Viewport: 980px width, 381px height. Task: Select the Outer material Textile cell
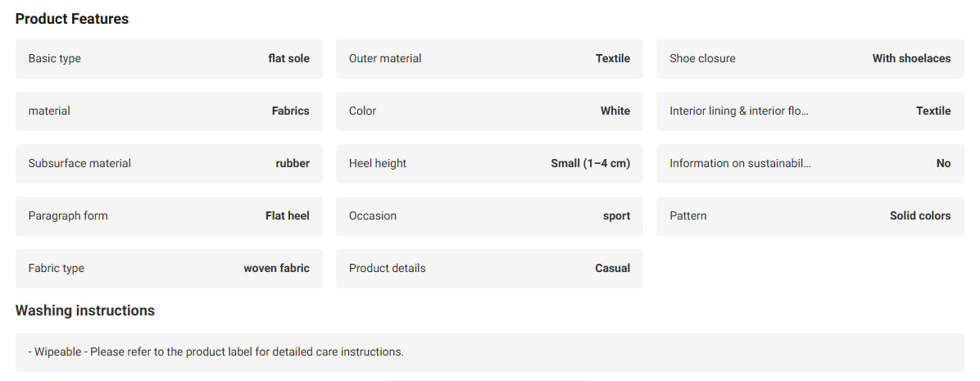489,59
